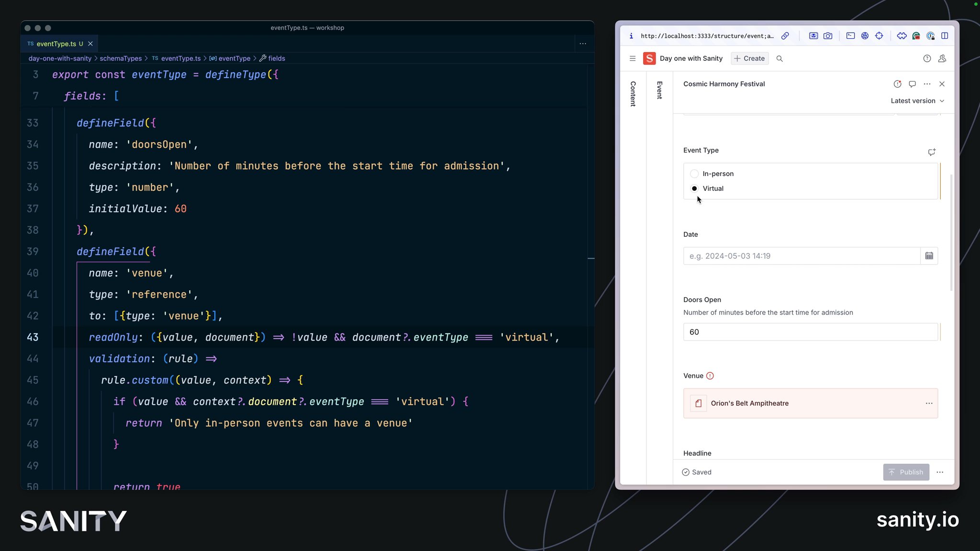Click the search icon in Sanity toolbar
980x551 pixels.
tap(780, 58)
